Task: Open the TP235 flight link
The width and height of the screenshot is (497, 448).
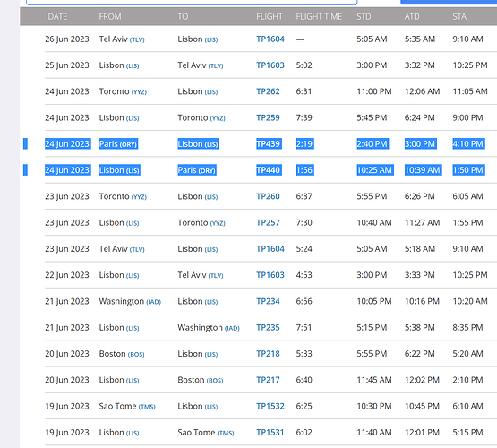Action: (268, 328)
